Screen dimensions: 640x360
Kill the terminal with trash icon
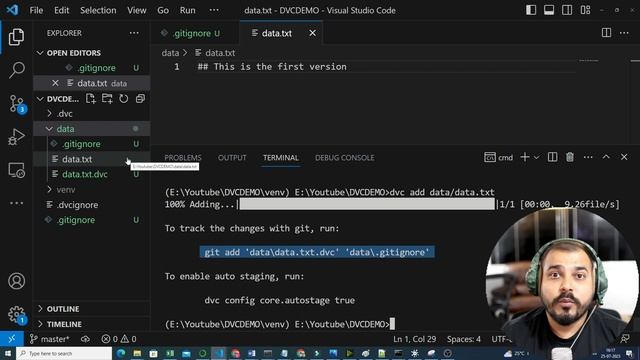point(570,157)
